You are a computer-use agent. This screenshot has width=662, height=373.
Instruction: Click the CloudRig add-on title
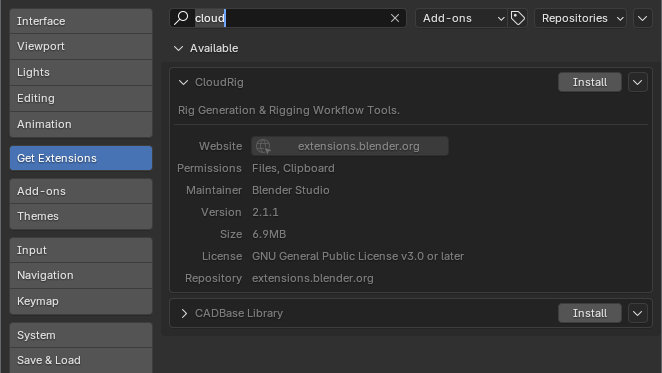pos(219,82)
